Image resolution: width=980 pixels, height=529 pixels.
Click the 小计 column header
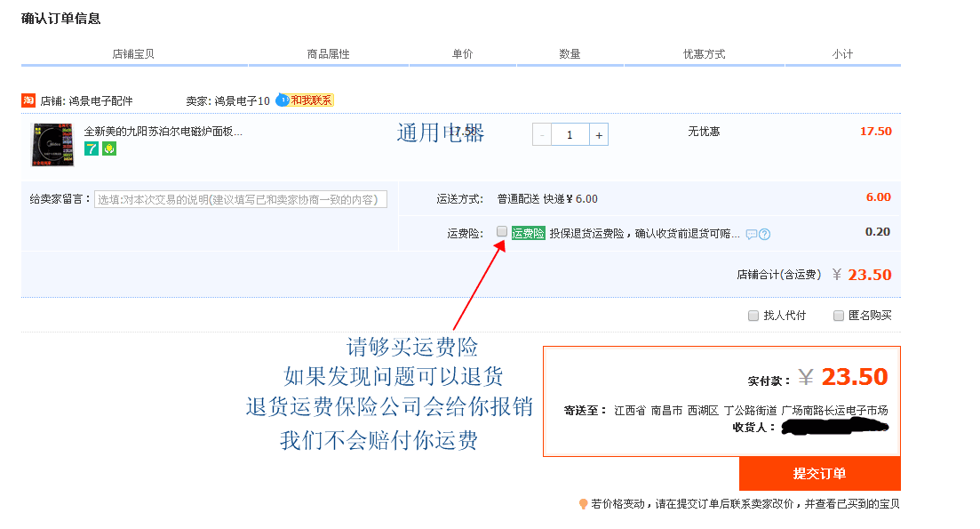pos(842,53)
